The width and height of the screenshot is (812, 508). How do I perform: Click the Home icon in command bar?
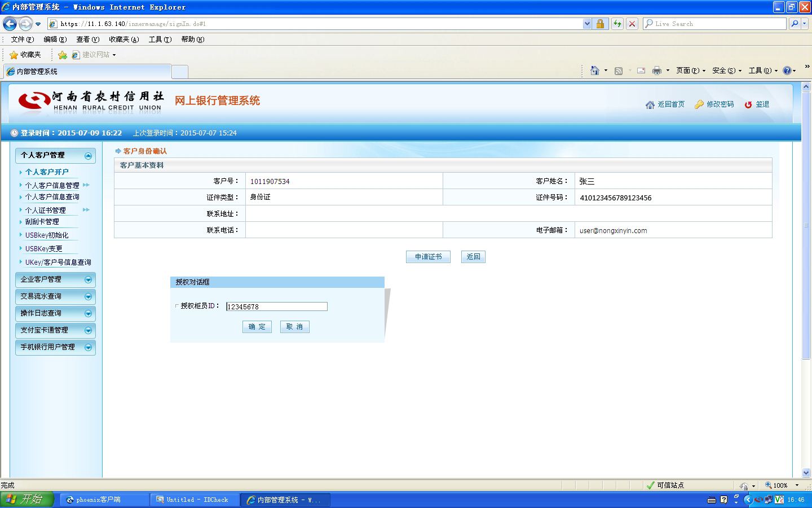tap(594, 71)
